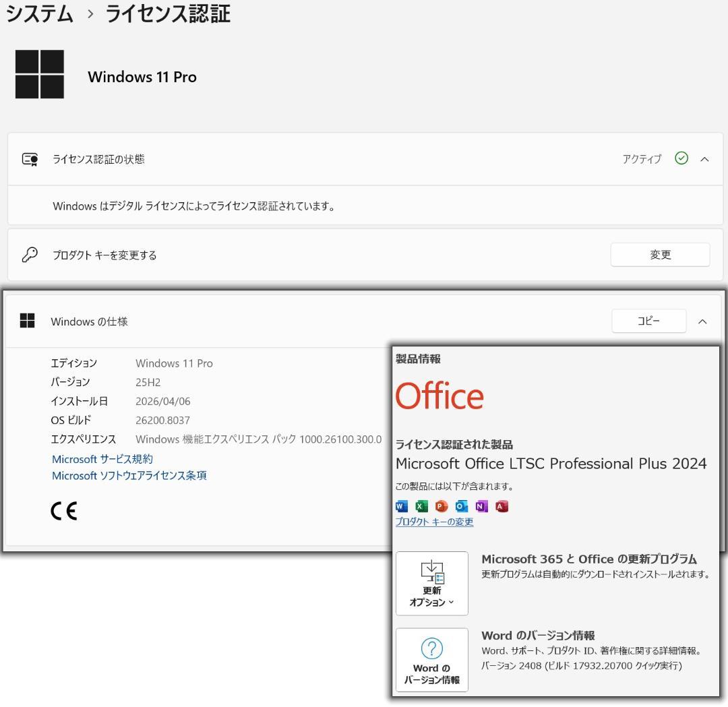Select the OS build value 26200.8037
Image resolution: width=728 pixels, height=707 pixels.
[x=163, y=420]
